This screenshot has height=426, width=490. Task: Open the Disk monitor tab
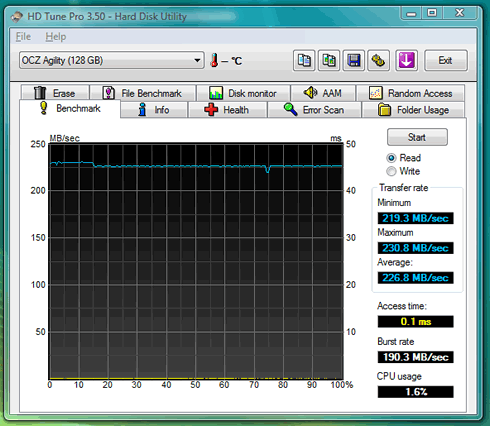coord(243,93)
